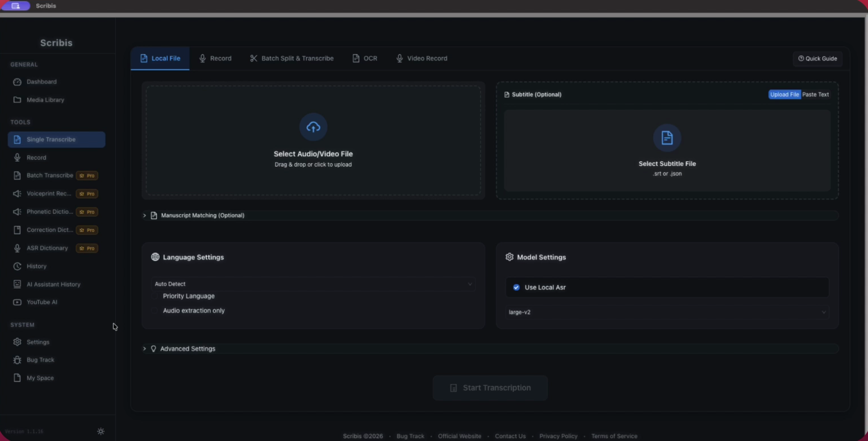Toggle theme with the sun icon
Image resolution: width=868 pixels, height=441 pixels.
tap(101, 431)
